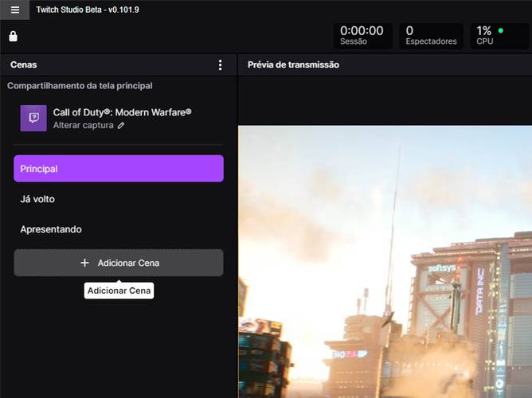Toggle the layout lock icon
The width and height of the screenshot is (532, 398).
[13, 36]
